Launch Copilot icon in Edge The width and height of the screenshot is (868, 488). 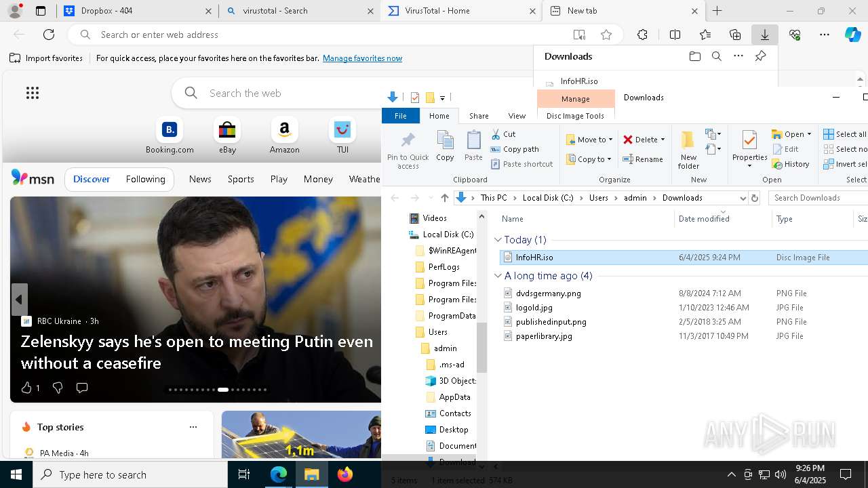[852, 35]
